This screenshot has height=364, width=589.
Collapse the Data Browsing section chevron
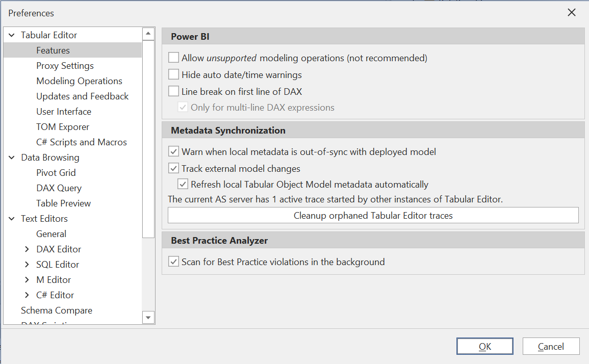click(12, 158)
